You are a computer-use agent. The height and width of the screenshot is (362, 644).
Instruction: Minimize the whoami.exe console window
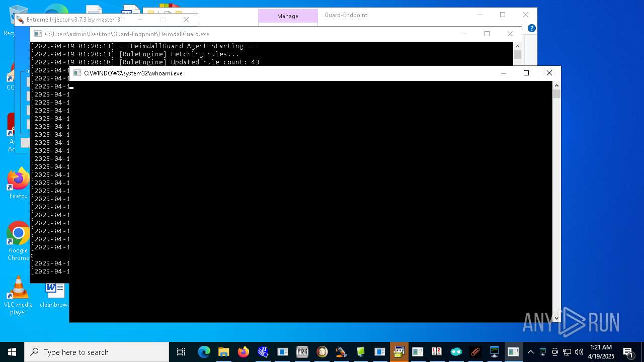(503, 73)
